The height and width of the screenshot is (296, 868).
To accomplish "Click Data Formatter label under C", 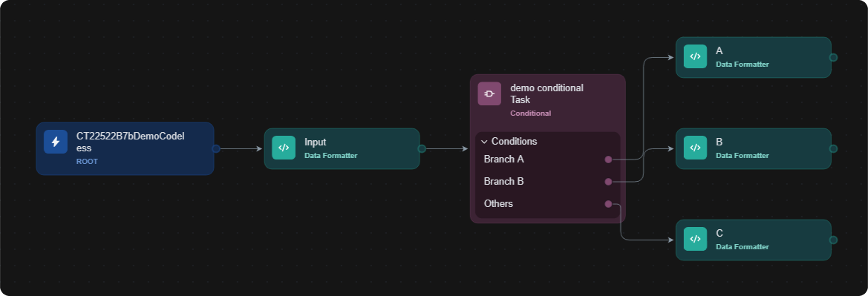I will pyautogui.click(x=743, y=247).
